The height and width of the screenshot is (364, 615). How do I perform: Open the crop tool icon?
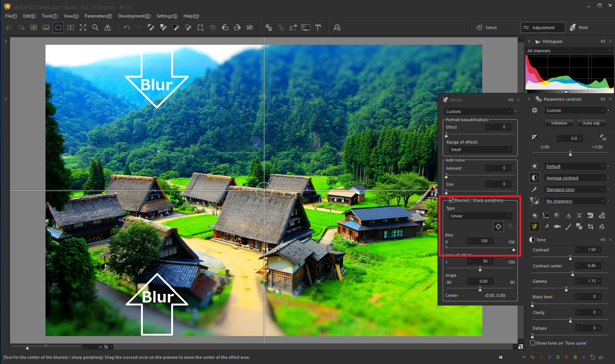pyautogui.click(x=590, y=226)
